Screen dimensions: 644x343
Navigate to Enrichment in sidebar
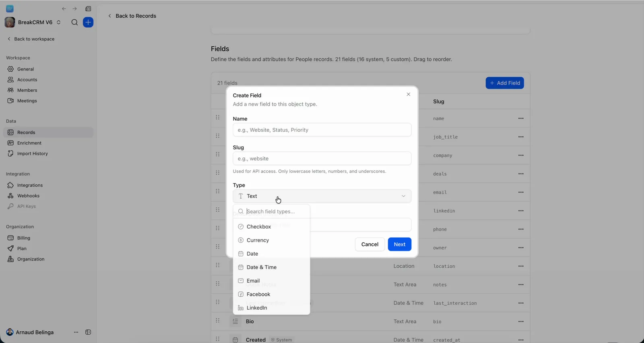[x=48, y=143]
